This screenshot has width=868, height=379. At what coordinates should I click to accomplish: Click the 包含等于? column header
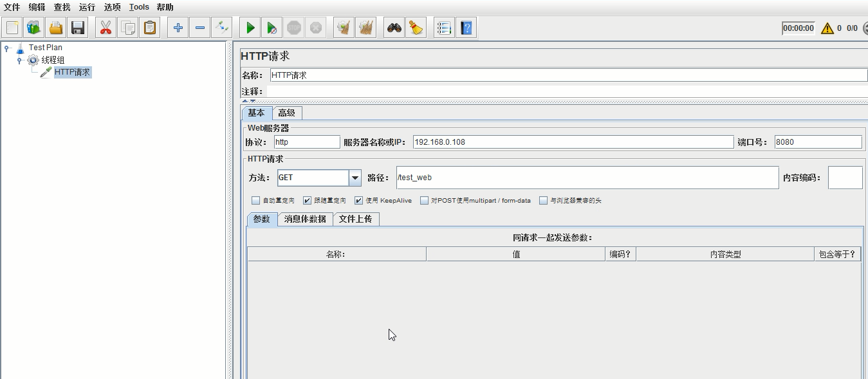click(838, 254)
